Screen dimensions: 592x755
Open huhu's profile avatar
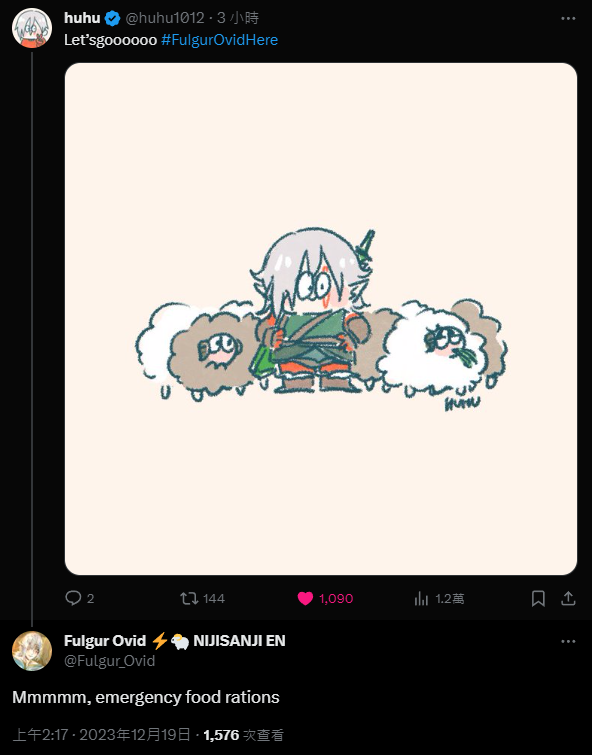coord(32,28)
